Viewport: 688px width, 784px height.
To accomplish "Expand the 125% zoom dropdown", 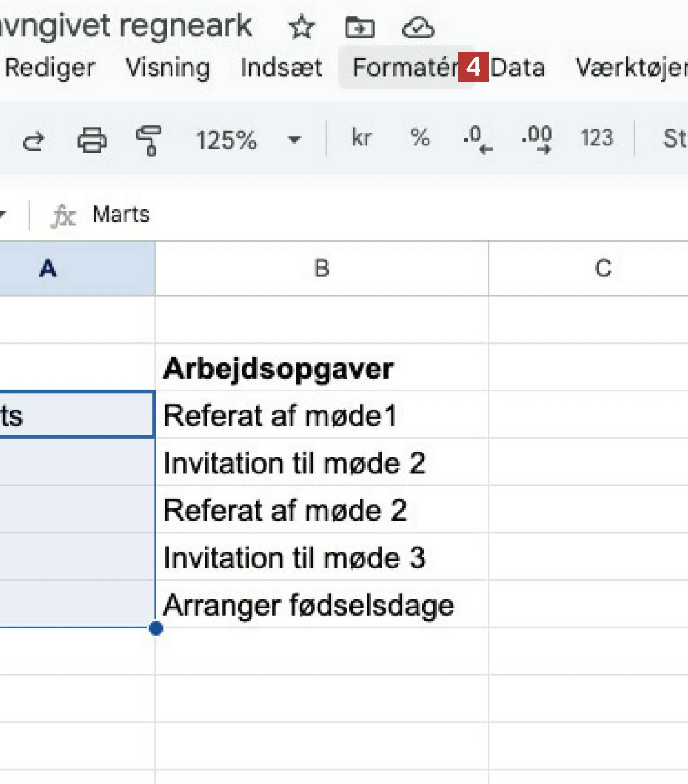I will point(294,140).
